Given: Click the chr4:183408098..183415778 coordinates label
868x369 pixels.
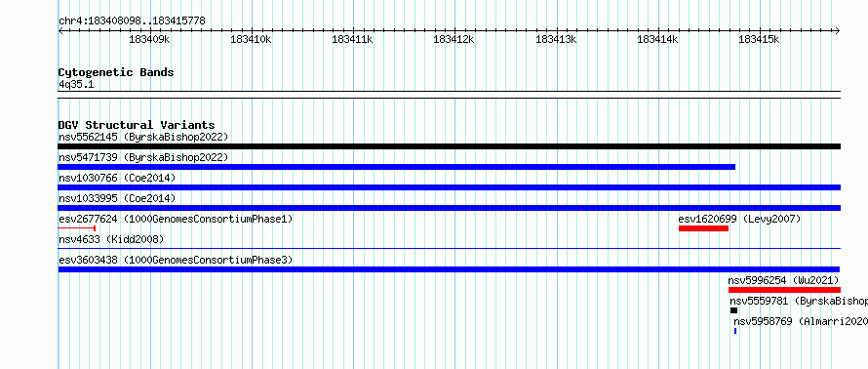Looking at the screenshot, I should coord(132,21).
